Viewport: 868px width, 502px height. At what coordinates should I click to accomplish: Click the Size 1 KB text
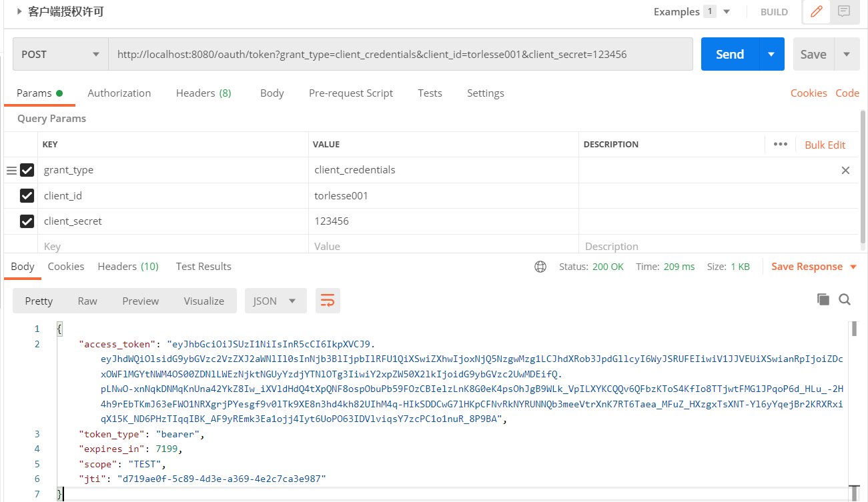point(729,267)
